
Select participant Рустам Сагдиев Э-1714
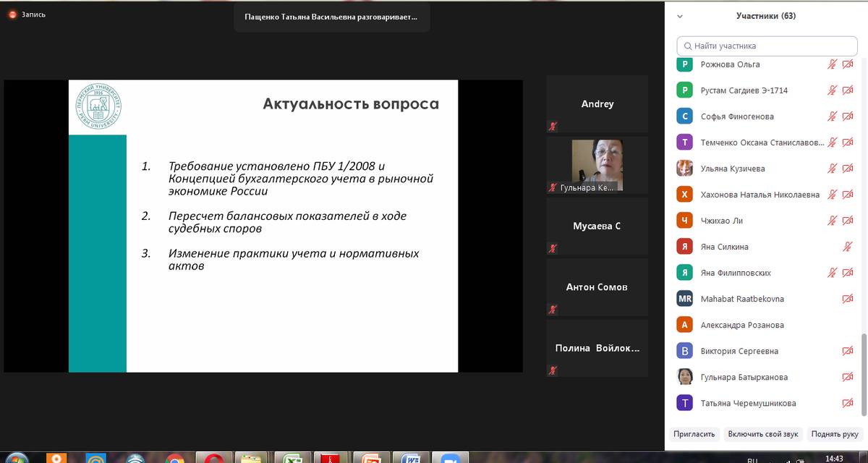[744, 90]
